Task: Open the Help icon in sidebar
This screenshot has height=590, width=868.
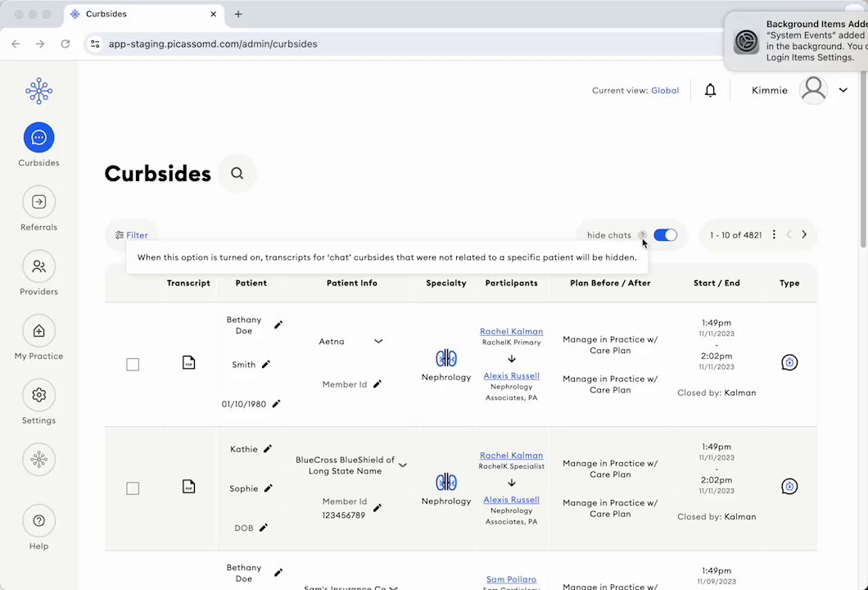Action: pos(38,521)
